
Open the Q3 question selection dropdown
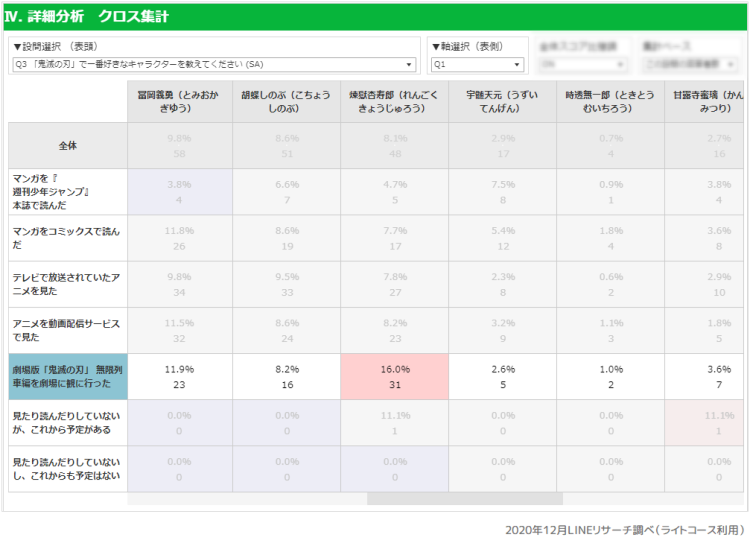[214, 65]
